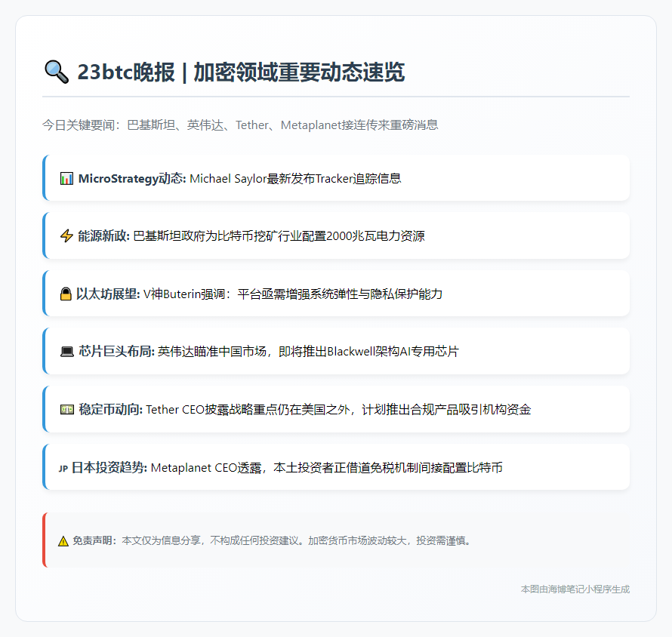The height and width of the screenshot is (637, 672).
Task: Click the text V神Buterin强调：平台亟需增强系统弹性与隐私保护能力
Action: point(293,294)
